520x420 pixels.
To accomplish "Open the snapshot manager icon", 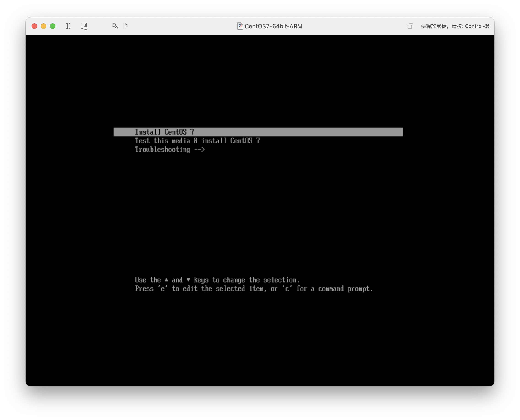I will click(84, 26).
